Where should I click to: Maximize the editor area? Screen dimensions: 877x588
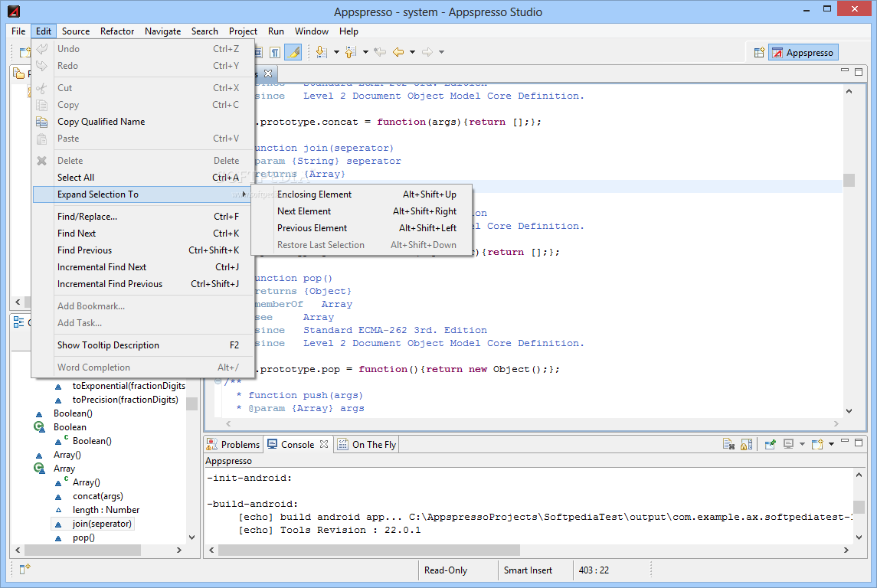(x=859, y=71)
